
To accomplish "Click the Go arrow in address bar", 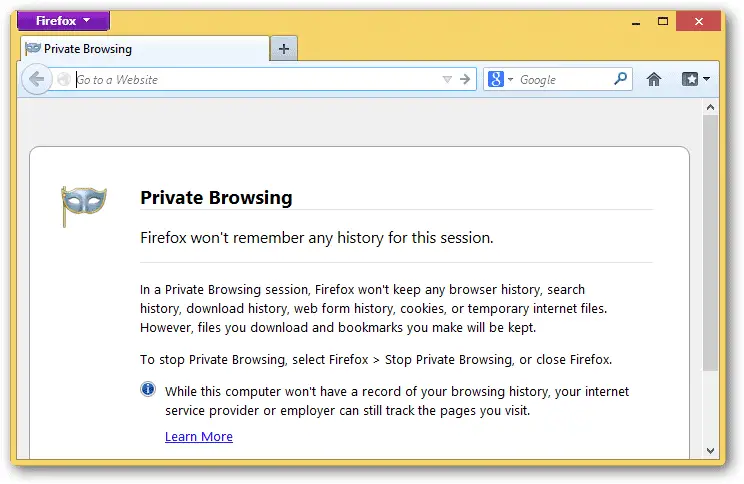I will (465, 79).
